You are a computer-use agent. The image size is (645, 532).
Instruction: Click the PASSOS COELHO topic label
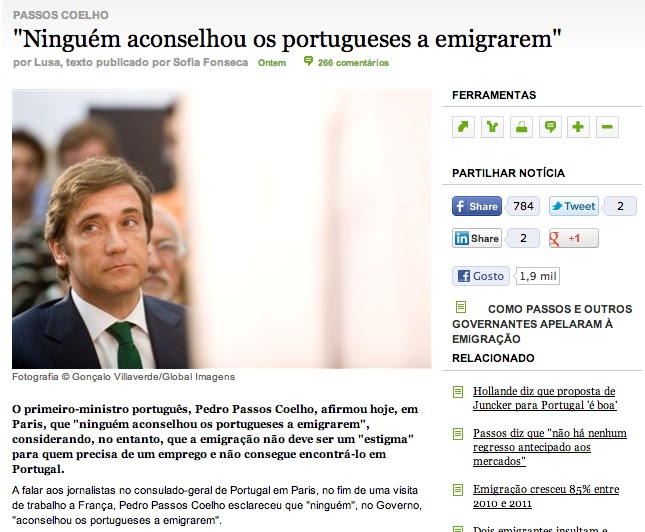pos(61,15)
